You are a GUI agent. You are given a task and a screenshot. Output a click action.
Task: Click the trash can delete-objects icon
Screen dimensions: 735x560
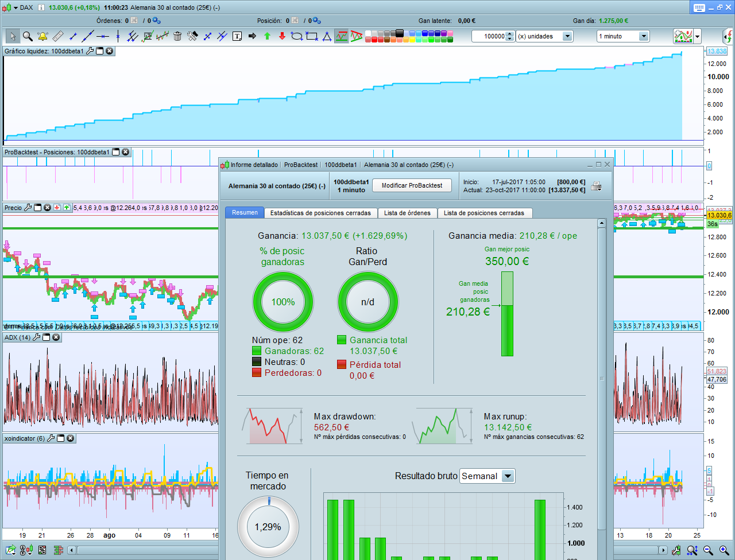coord(177,36)
